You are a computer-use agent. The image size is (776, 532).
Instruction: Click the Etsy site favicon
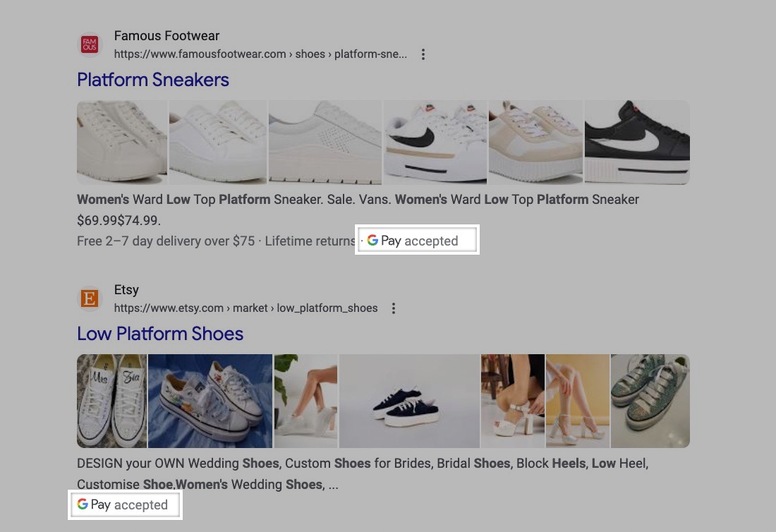pyautogui.click(x=90, y=299)
